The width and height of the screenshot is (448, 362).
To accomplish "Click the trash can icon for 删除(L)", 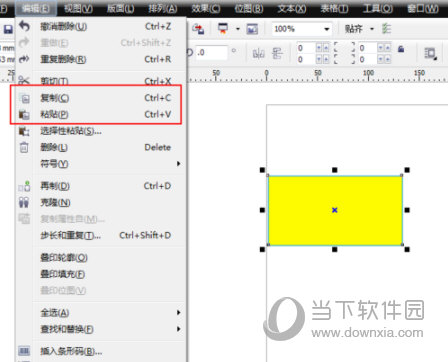I will click(x=24, y=147).
